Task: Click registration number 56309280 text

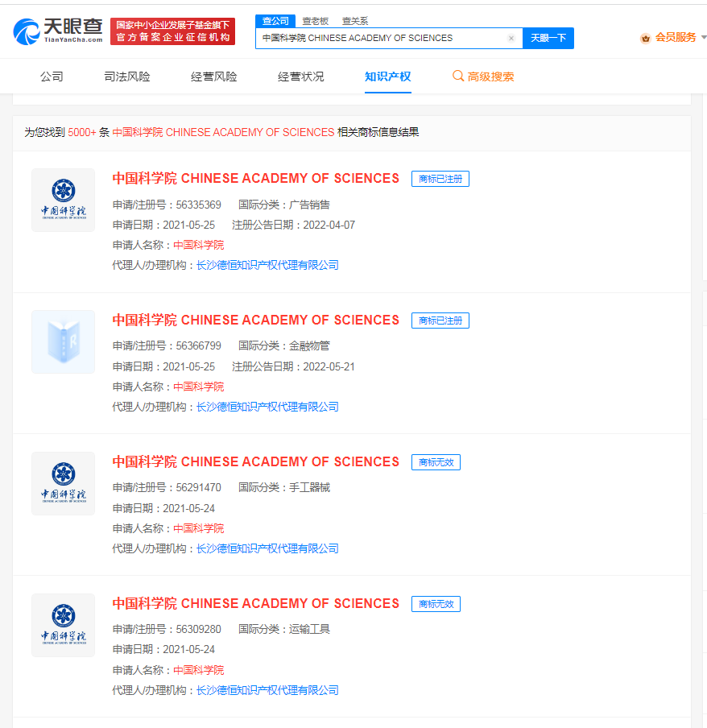Action: click(198, 629)
